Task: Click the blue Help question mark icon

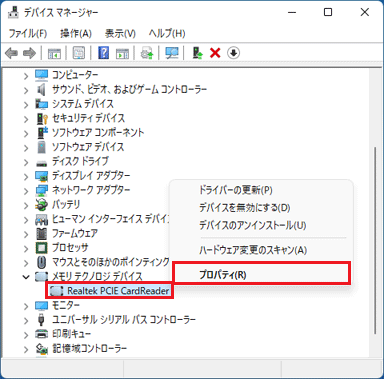Action: pos(104,53)
